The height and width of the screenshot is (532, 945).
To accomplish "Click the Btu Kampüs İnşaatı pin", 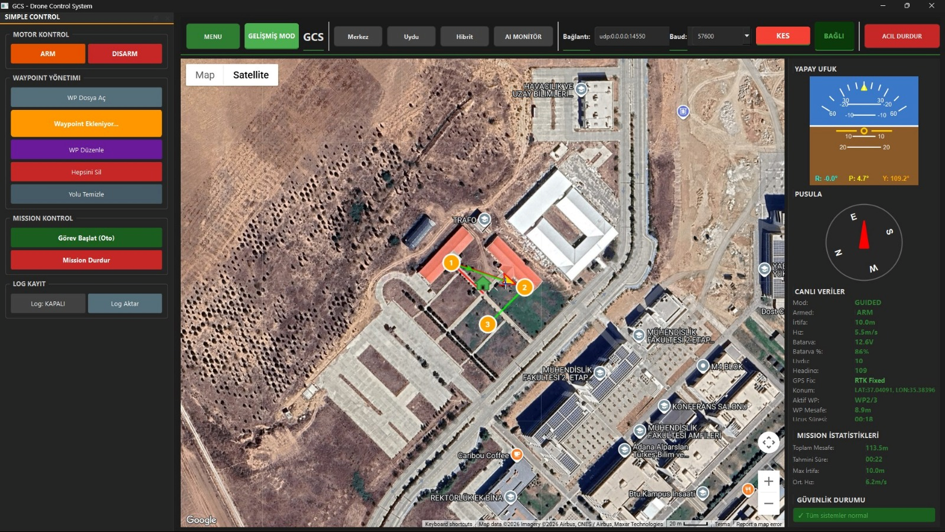I will (x=703, y=493).
